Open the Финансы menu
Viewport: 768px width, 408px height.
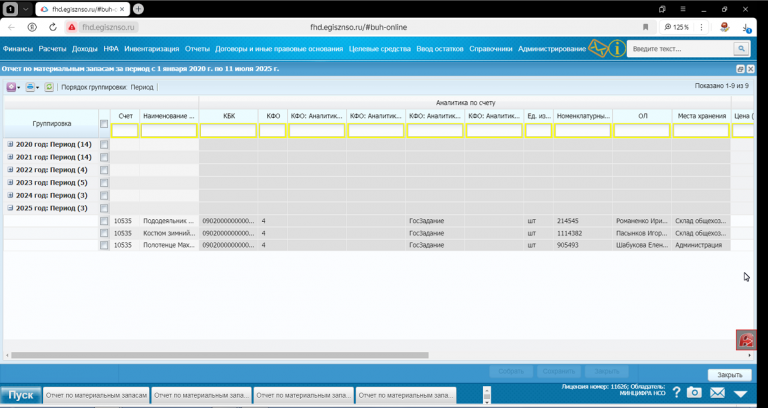coord(18,49)
